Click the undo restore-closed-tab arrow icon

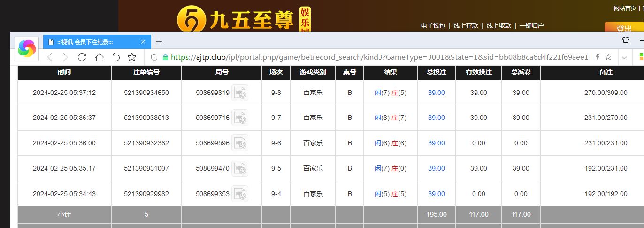[116, 57]
